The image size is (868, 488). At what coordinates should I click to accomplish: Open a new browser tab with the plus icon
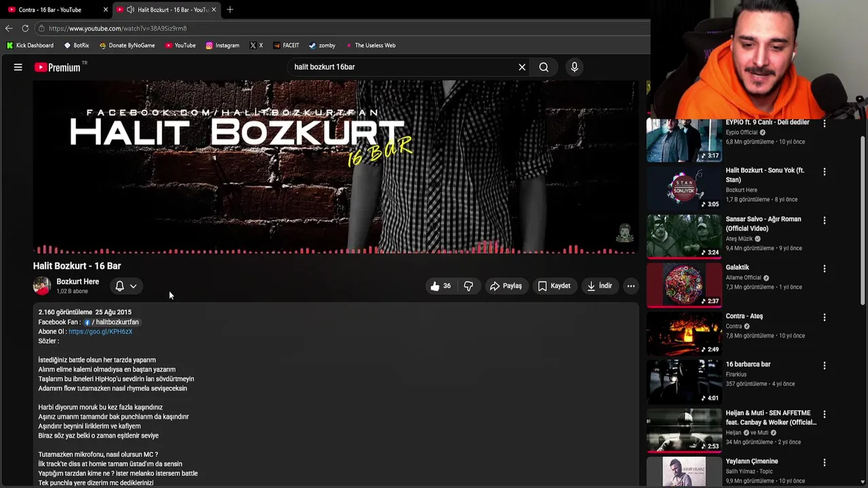(230, 9)
